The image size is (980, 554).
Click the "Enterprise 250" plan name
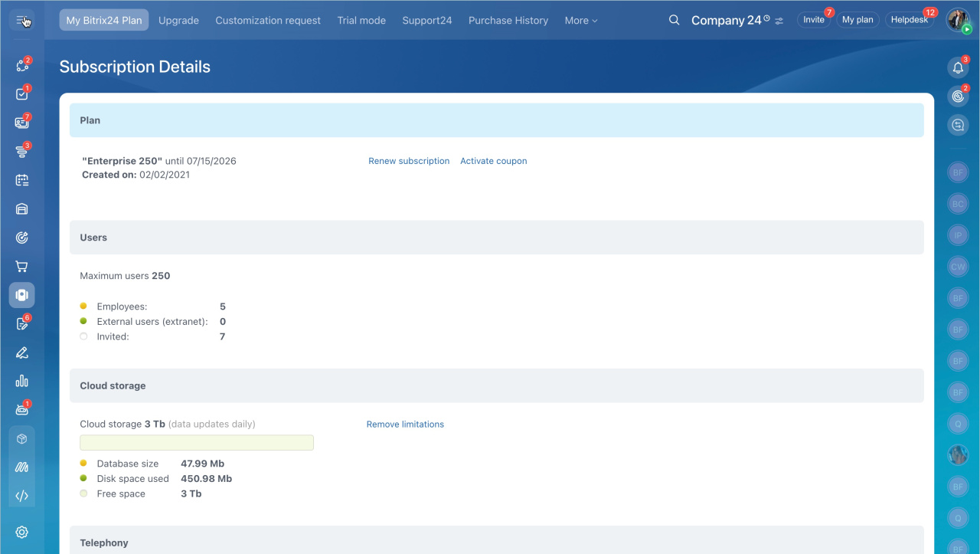point(122,161)
